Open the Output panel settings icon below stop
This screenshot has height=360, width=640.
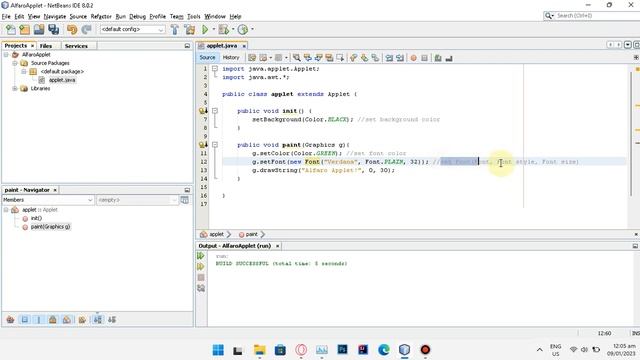201,288
